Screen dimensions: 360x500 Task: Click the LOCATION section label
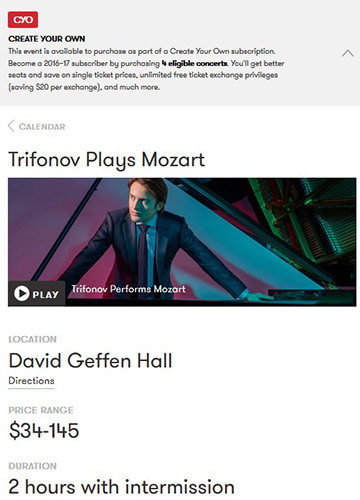pos(32,339)
